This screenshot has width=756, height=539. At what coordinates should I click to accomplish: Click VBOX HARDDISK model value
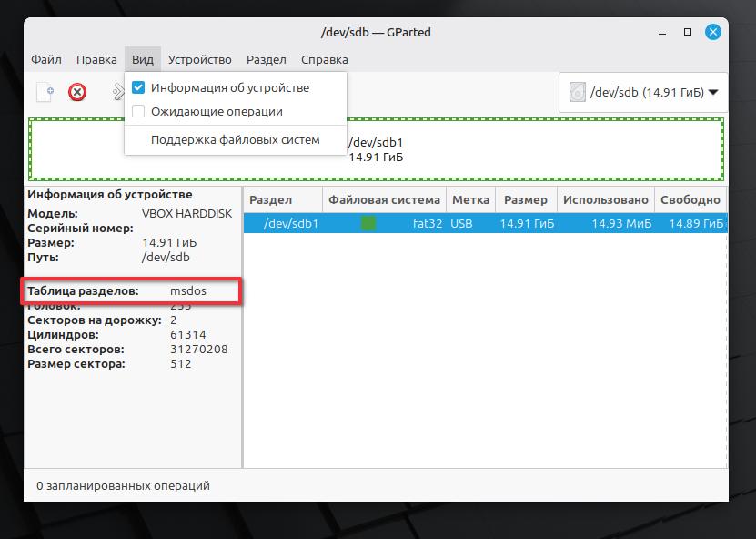pos(187,213)
